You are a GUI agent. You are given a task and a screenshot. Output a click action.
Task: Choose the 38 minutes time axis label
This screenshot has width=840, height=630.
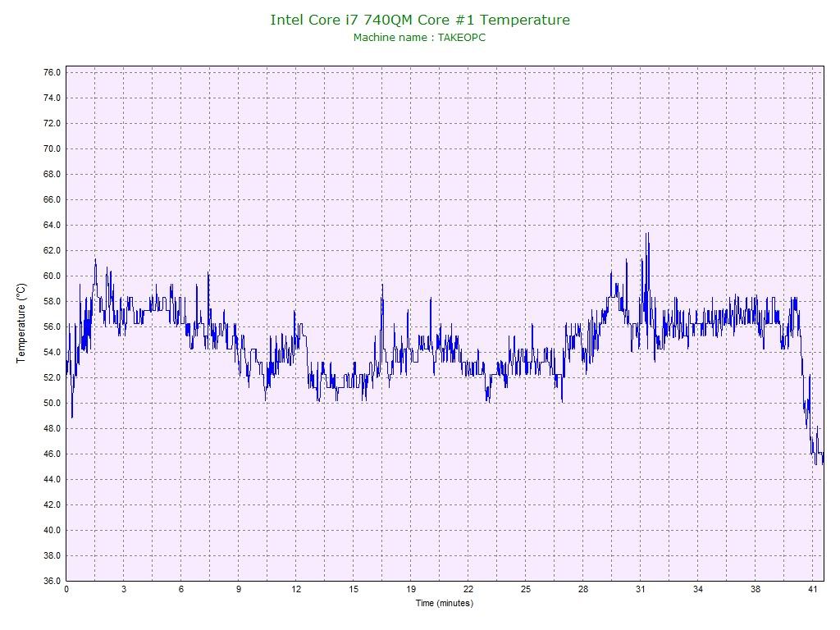pos(756,589)
